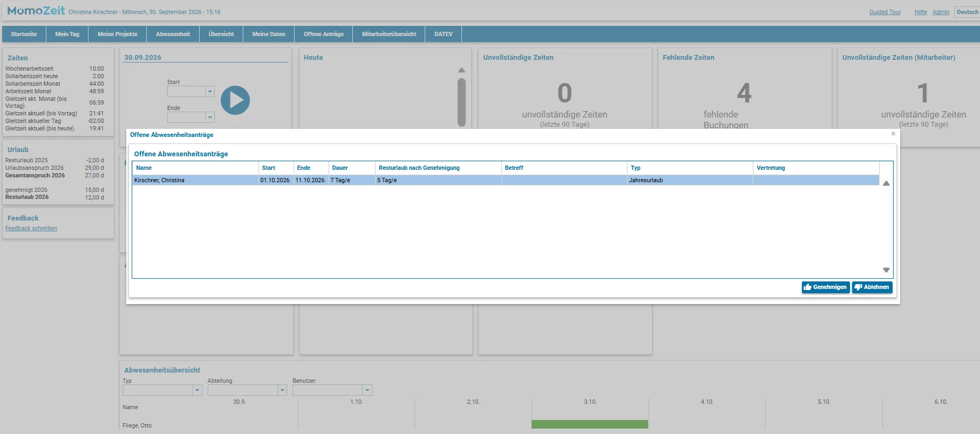Open the DATEV tab
The height and width of the screenshot is (434, 980).
tap(444, 34)
